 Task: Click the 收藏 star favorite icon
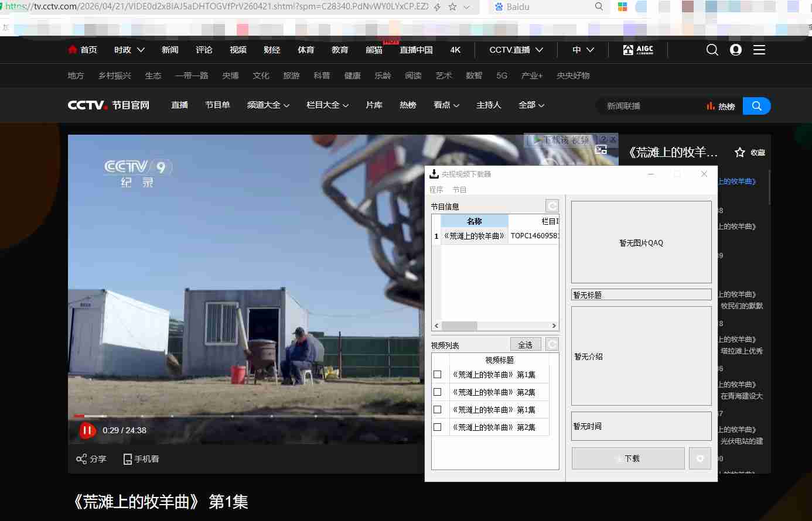tap(740, 152)
